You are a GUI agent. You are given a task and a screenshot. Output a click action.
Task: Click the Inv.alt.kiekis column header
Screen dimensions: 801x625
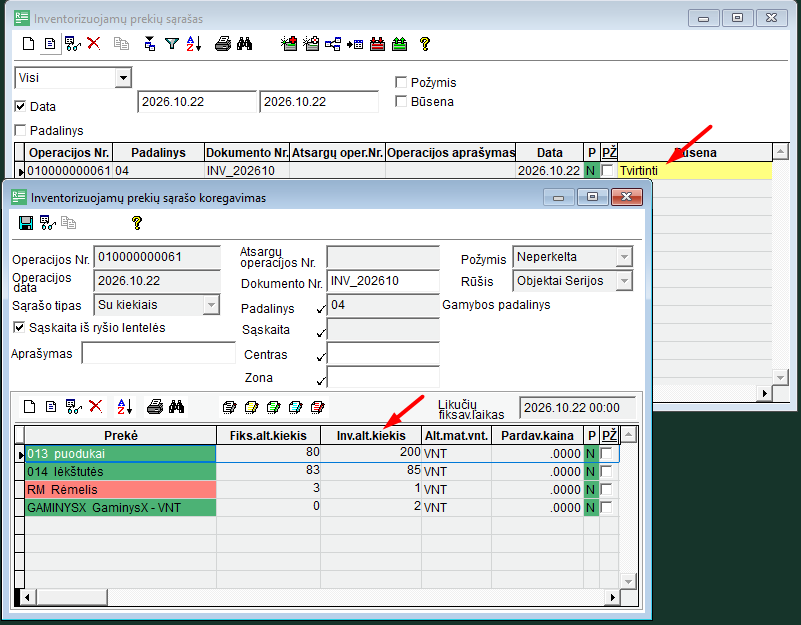tap(371, 435)
